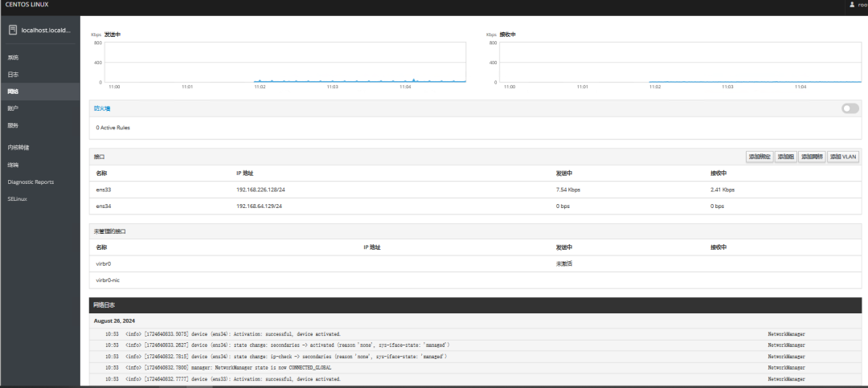Open the root user menu icon

[x=852, y=5]
